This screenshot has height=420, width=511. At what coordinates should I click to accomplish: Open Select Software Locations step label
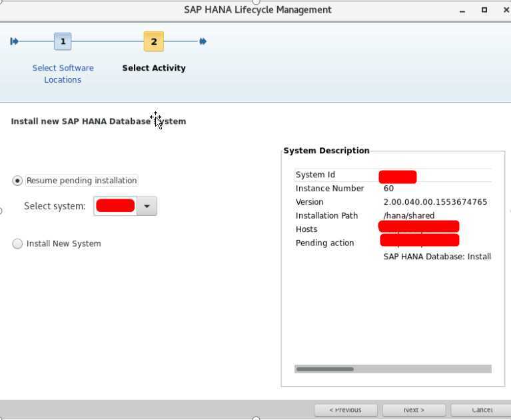point(63,74)
